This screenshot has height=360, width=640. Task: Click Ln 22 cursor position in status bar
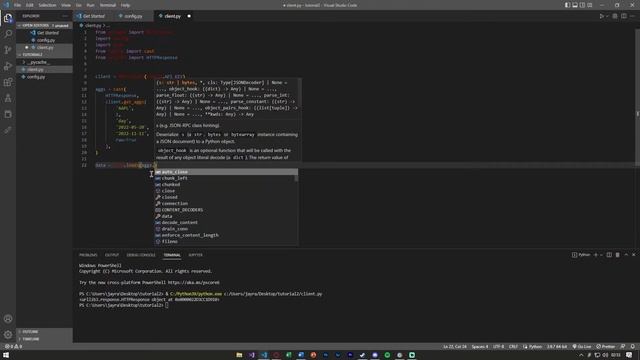point(455,347)
